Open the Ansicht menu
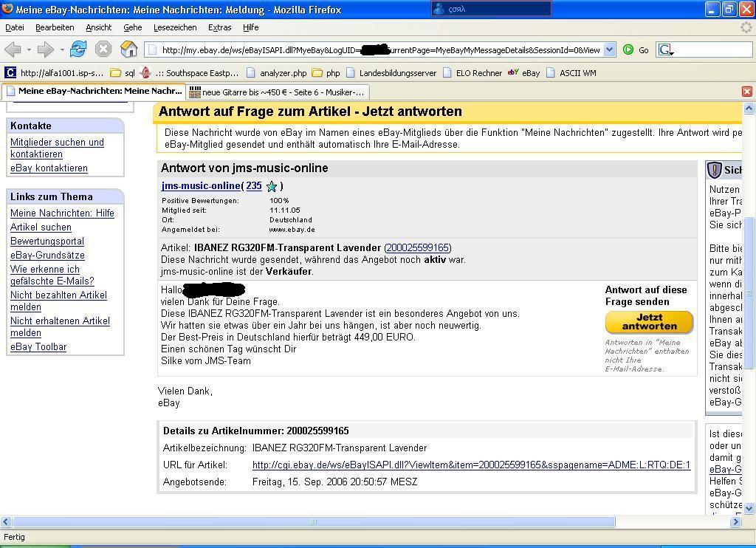756x548 pixels. point(98,27)
